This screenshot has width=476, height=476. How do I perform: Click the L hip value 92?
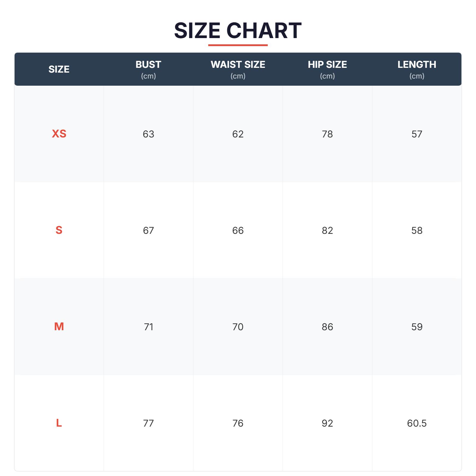327,423
